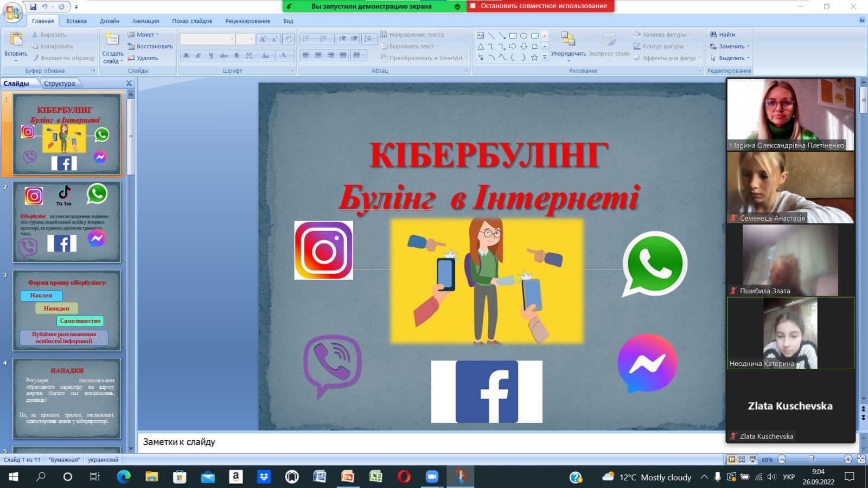The width and height of the screenshot is (868, 488).
Task: Click the Save icon in quick access
Action: point(33,7)
